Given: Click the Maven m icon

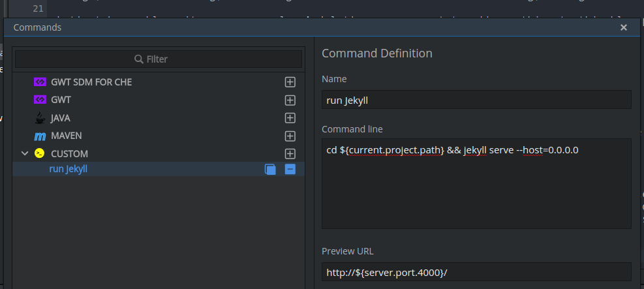Looking at the screenshot, I should click(x=40, y=136).
